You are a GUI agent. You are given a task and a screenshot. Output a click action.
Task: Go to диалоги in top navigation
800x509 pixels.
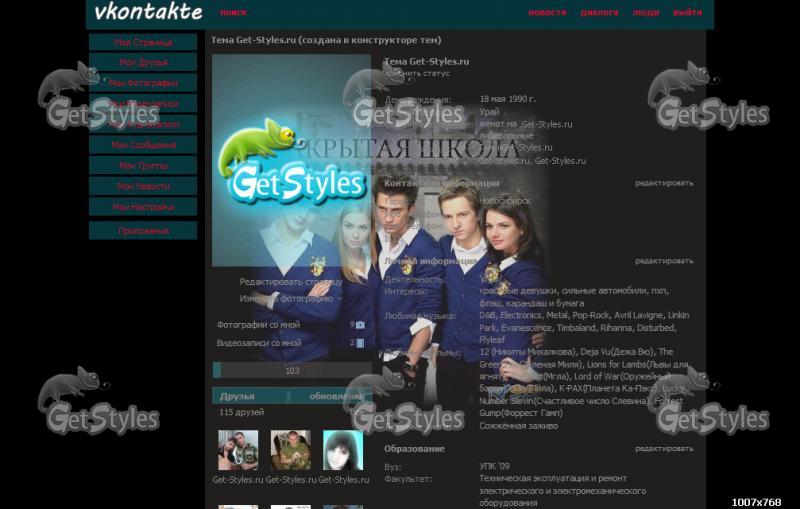coord(599,13)
